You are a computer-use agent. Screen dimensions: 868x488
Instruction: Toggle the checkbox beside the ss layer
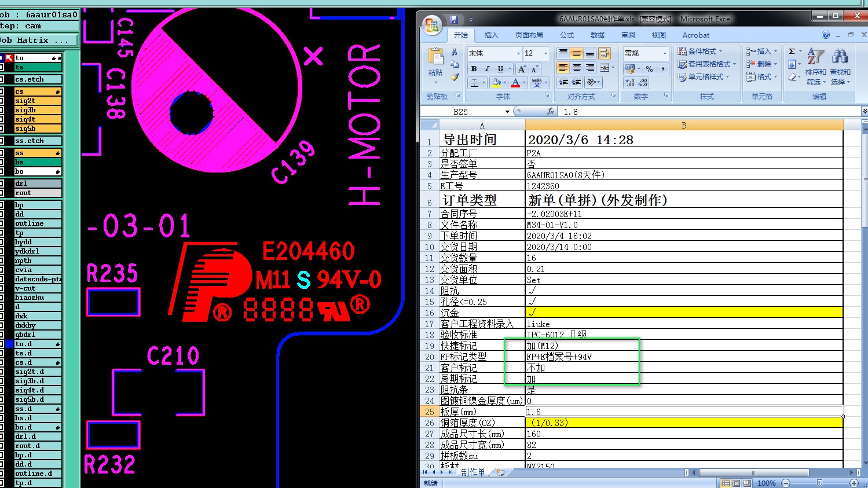point(2,153)
